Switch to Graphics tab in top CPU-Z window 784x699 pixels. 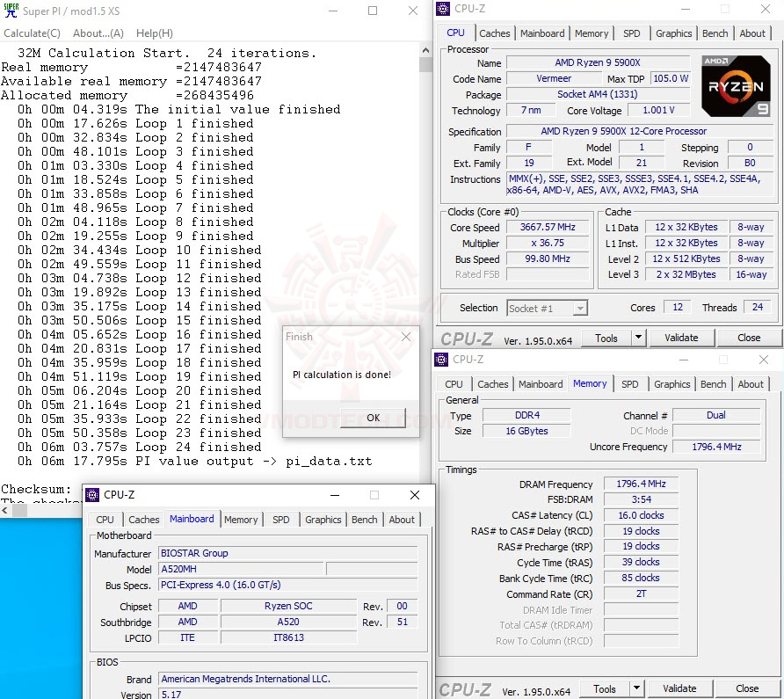tap(673, 33)
